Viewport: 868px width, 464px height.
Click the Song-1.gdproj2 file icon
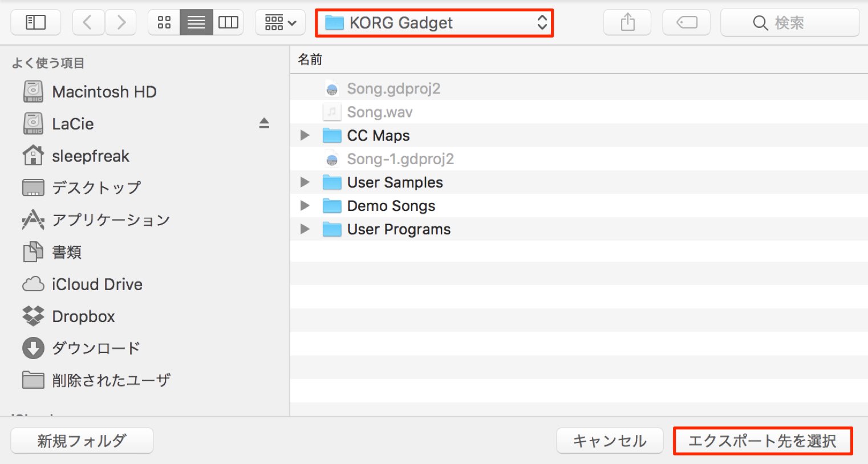pos(332,158)
